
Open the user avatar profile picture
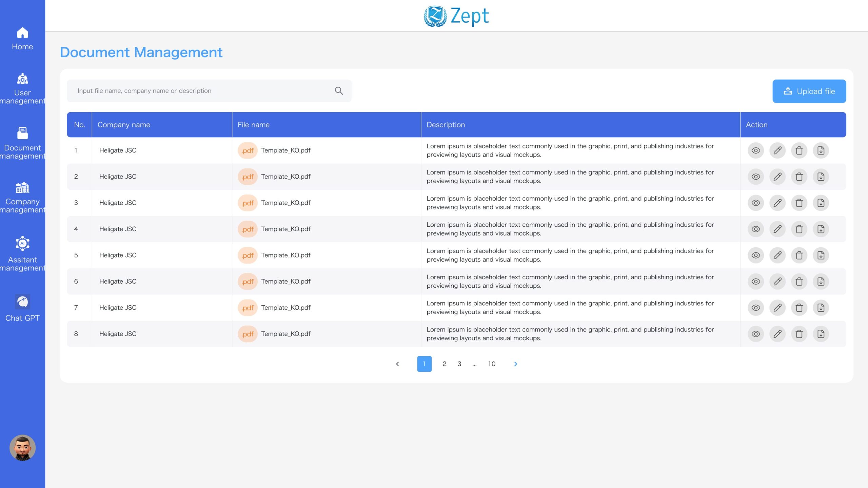click(22, 448)
